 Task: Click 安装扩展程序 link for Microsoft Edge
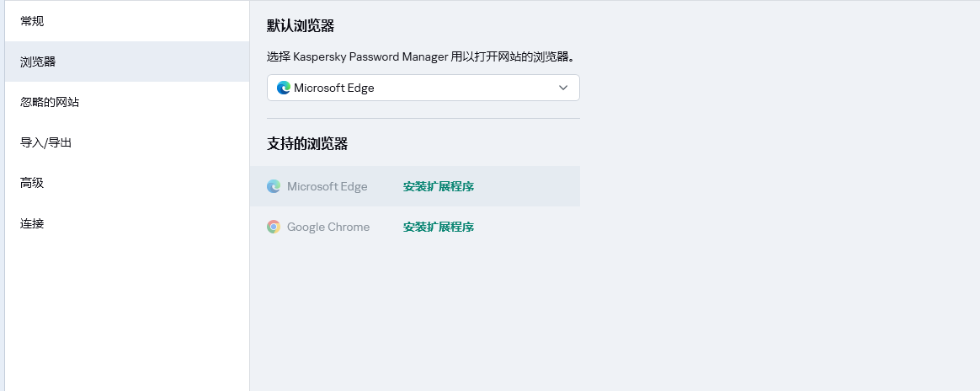coord(438,186)
